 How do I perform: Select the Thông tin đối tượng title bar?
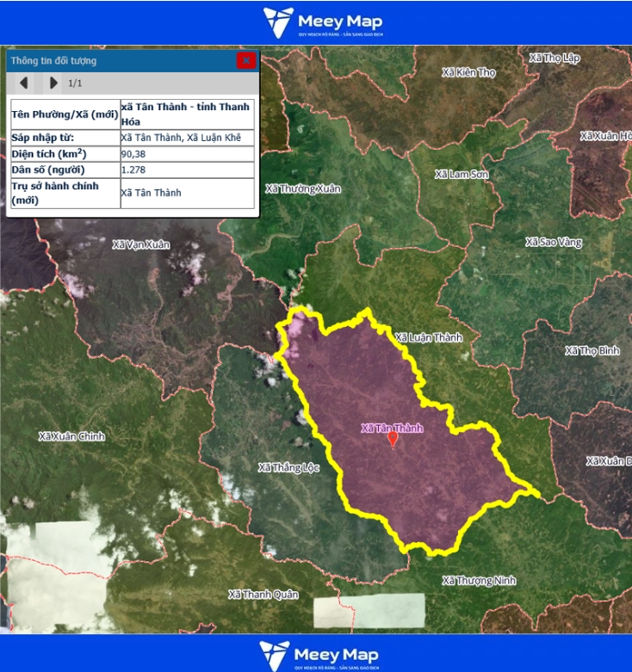pyautogui.click(x=121, y=61)
